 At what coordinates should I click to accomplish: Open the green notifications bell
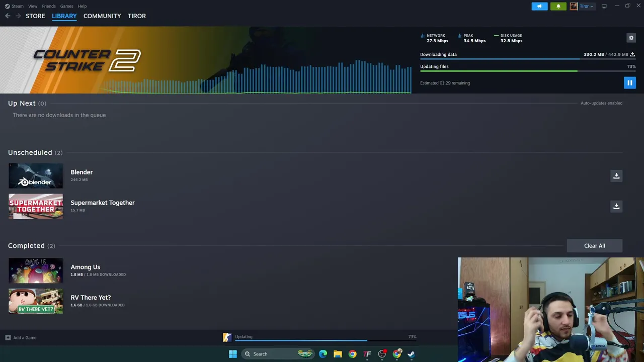[x=558, y=6]
